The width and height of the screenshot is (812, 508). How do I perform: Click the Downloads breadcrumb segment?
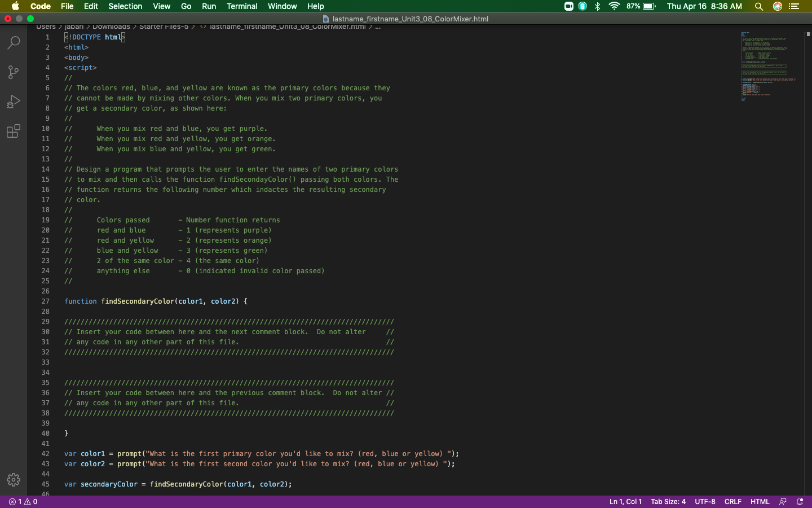pyautogui.click(x=111, y=27)
